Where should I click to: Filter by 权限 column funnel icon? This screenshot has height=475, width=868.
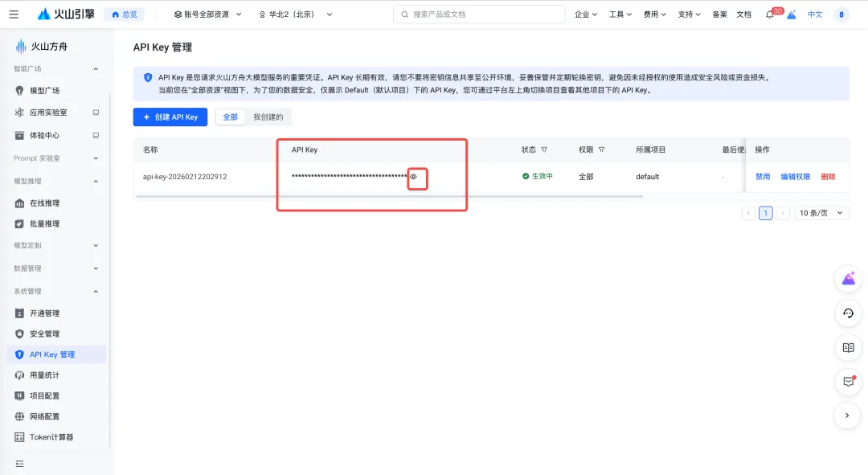[x=602, y=149]
